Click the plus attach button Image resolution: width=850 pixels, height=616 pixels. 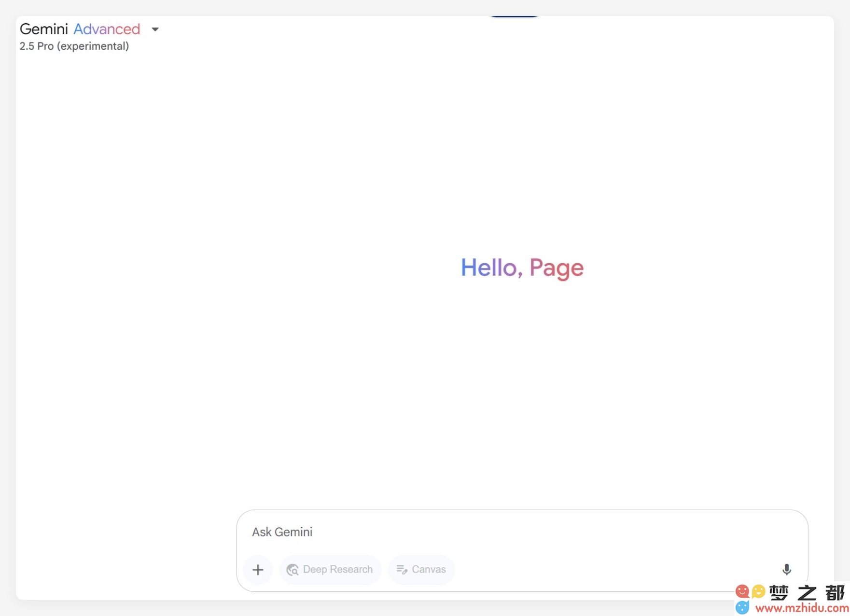(x=258, y=570)
